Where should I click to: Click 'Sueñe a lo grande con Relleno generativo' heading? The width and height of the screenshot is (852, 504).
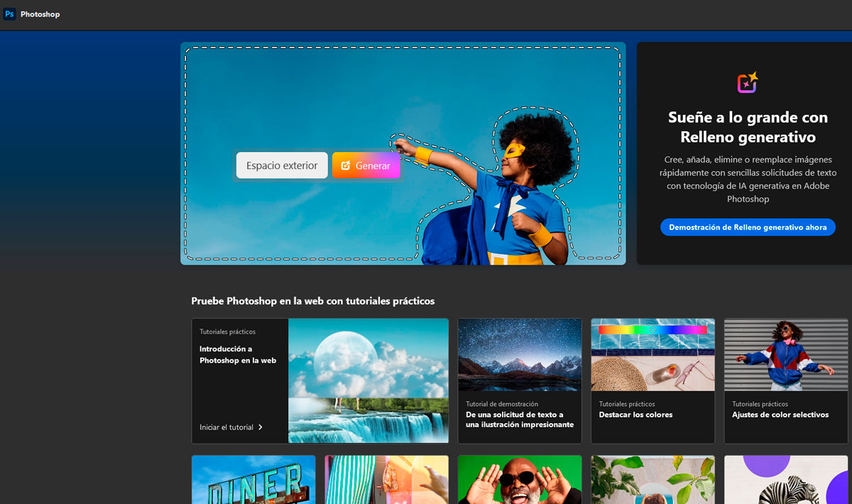(748, 127)
